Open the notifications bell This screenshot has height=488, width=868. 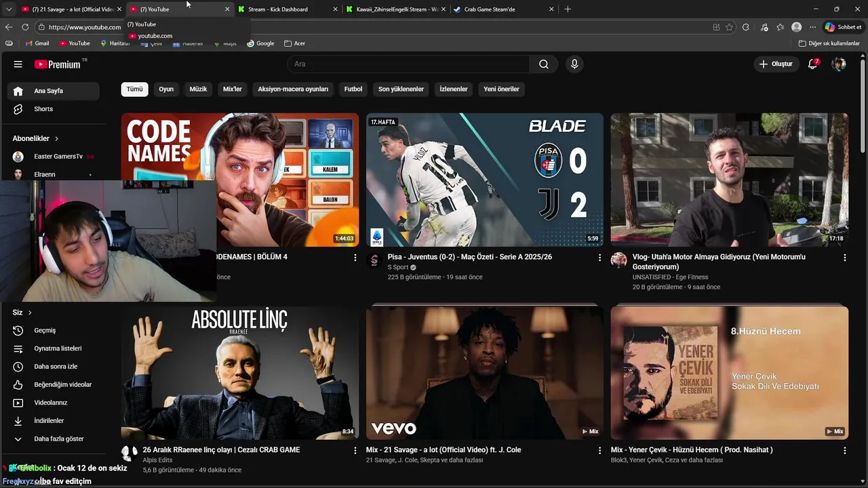click(x=813, y=64)
